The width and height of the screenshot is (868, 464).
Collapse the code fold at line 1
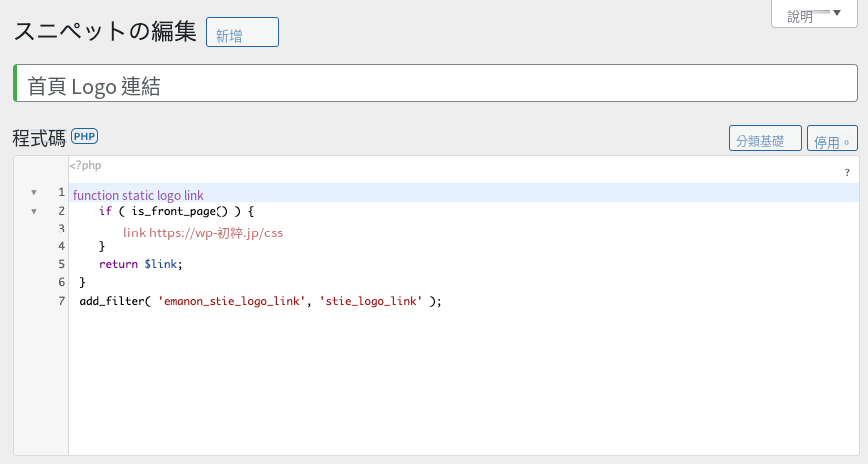click(x=34, y=193)
